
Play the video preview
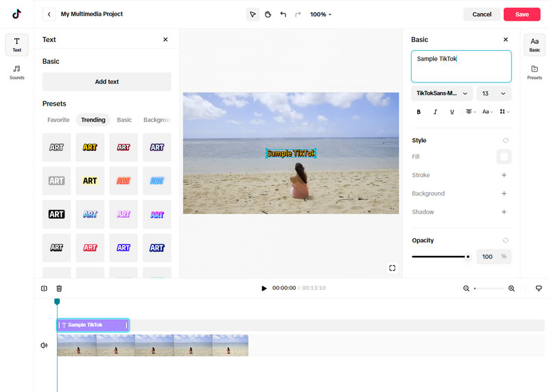(x=264, y=288)
